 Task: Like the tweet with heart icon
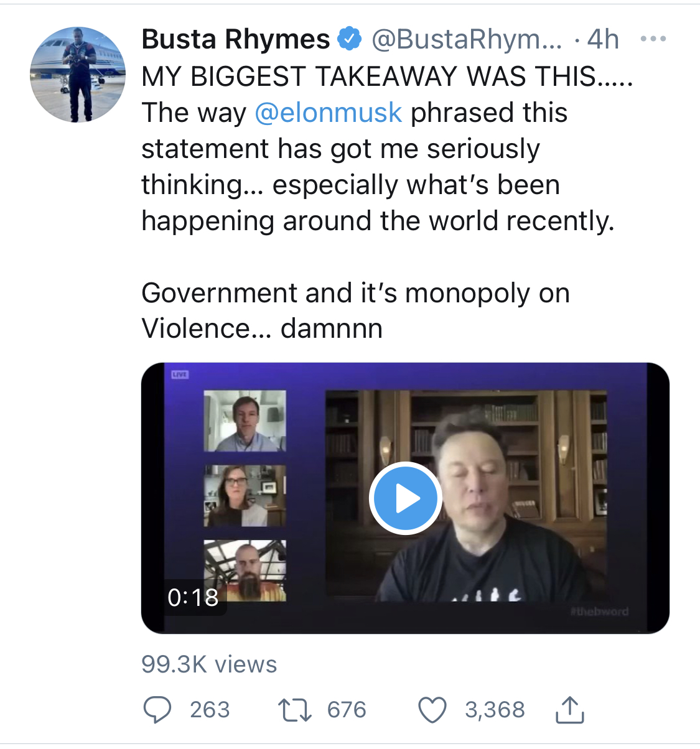pyautogui.click(x=432, y=710)
